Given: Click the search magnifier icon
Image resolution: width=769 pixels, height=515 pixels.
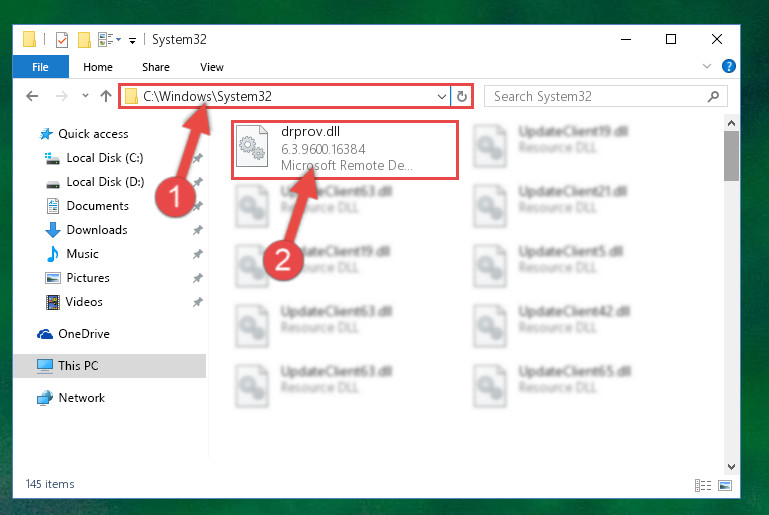Looking at the screenshot, I should point(714,96).
